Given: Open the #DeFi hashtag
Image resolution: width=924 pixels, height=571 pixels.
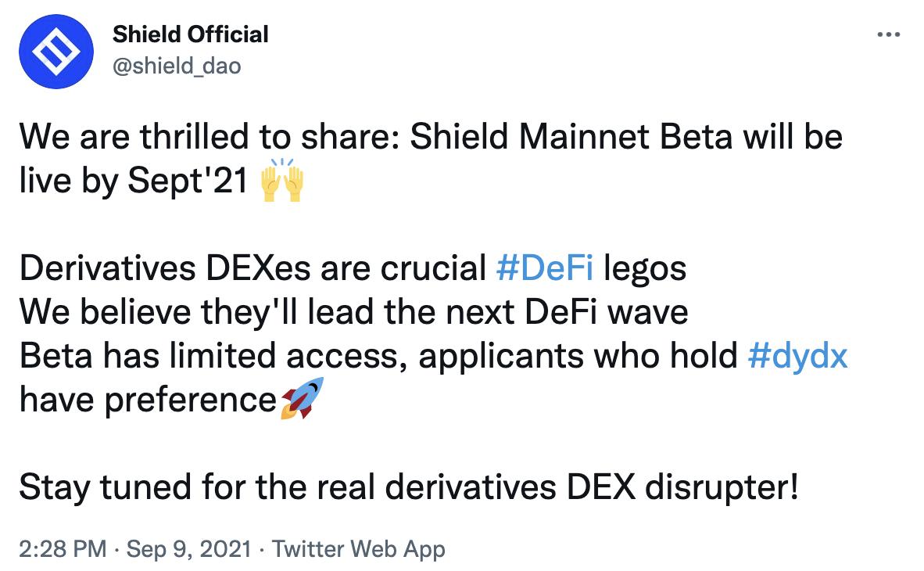Looking at the screenshot, I should point(544,269).
